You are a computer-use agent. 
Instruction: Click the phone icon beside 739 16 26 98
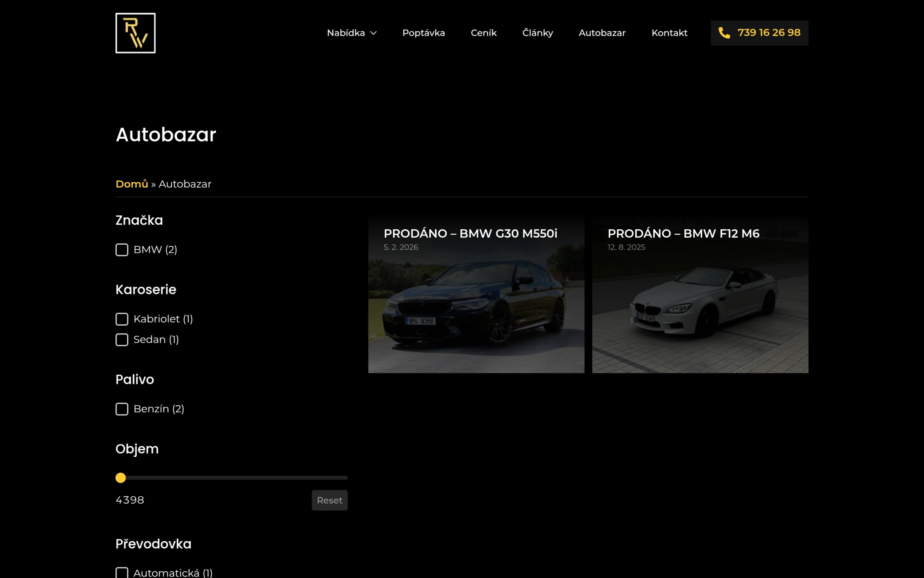pyautogui.click(x=724, y=33)
